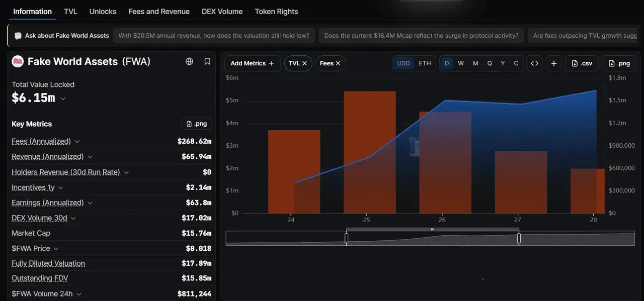Switch to the Unlocks tab
The height and width of the screenshot is (301, 644).
[103, 11]
